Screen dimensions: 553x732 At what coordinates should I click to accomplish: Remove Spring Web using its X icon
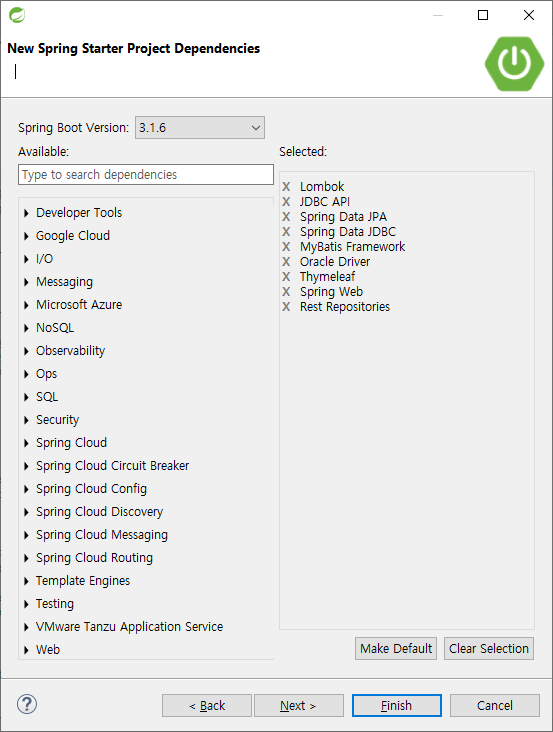286,292
